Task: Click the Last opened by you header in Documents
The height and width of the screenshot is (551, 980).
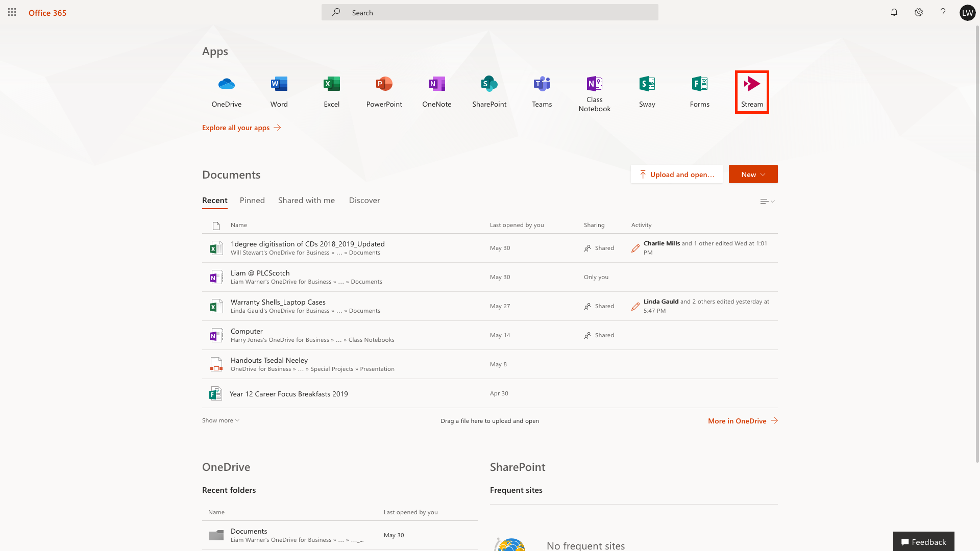Action: 517,225
